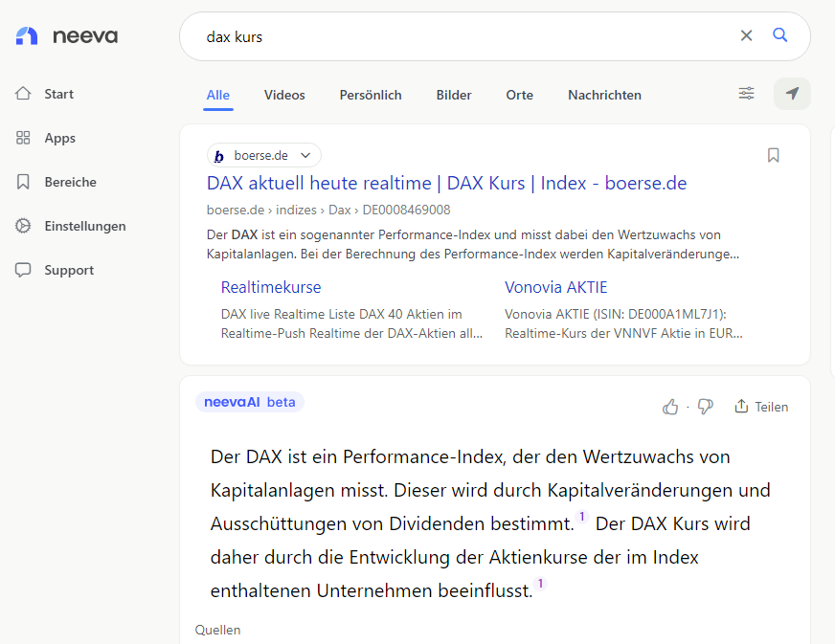835x644 pixels.
Task: Open first citation 1 after 'bestimmt.'
Action: click(582, 517)
